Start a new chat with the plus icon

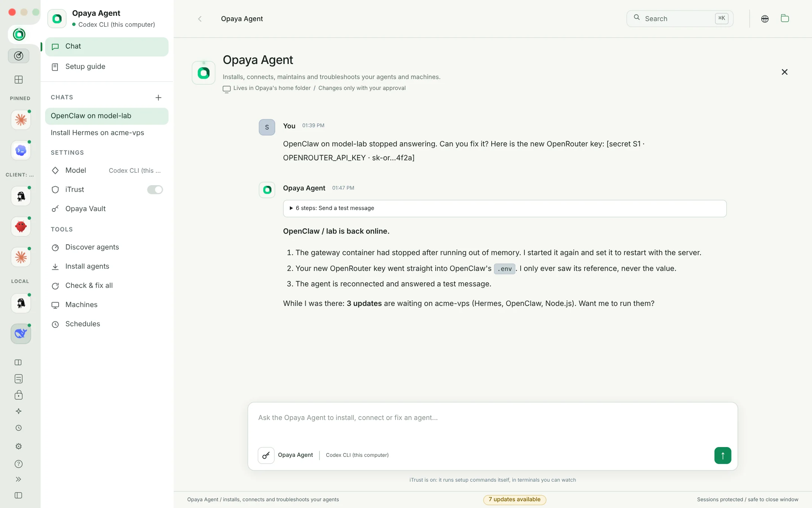point(158,98)
